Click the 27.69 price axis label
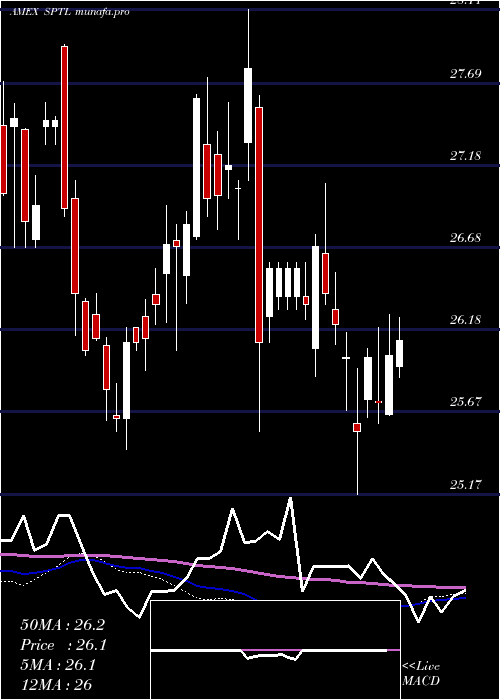500x700 pixels. pyautogui.click(x=466, y=74)
